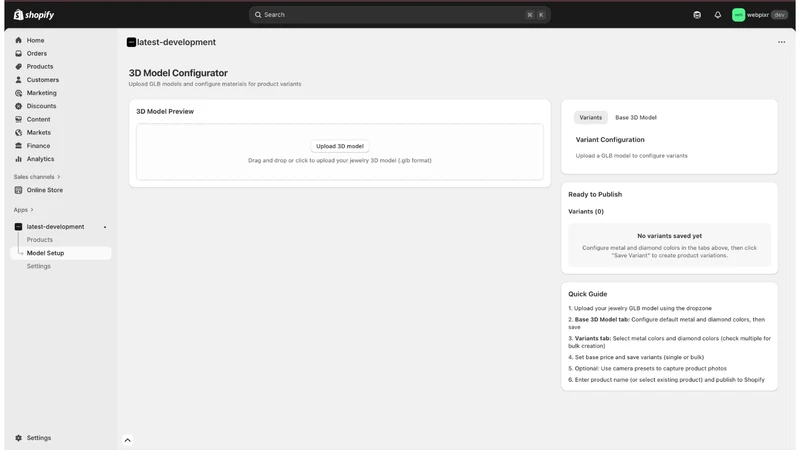The image size is (800, 450).
Task: Click the search magnifier icon
Action: pos(258,15)
